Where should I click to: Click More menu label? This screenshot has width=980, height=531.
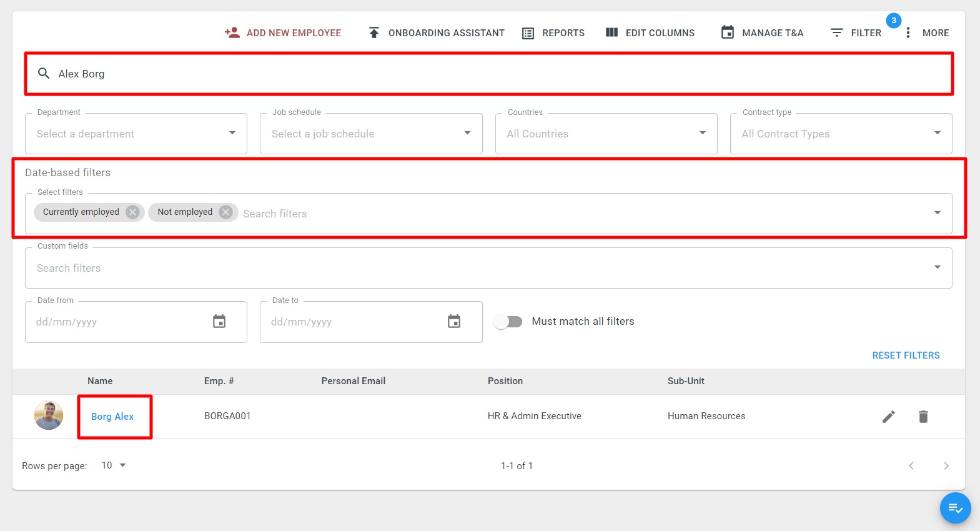pos(936,33)
